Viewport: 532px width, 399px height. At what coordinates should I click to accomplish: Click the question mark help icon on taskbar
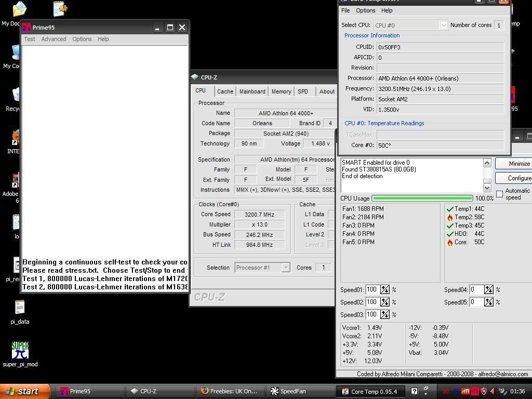414,391
